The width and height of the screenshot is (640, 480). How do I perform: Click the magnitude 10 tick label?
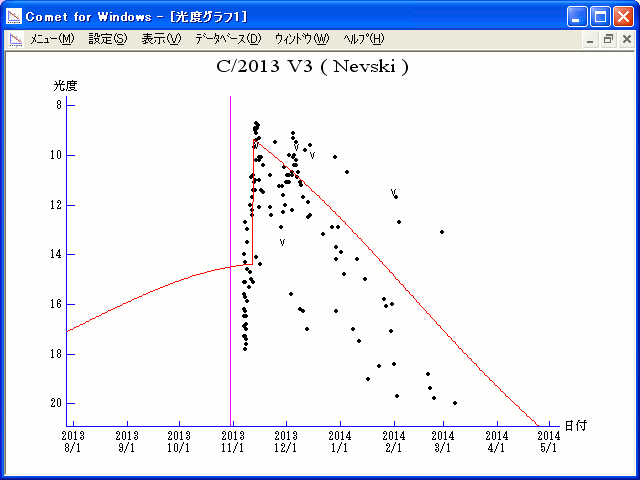click(x=56, y=155)
